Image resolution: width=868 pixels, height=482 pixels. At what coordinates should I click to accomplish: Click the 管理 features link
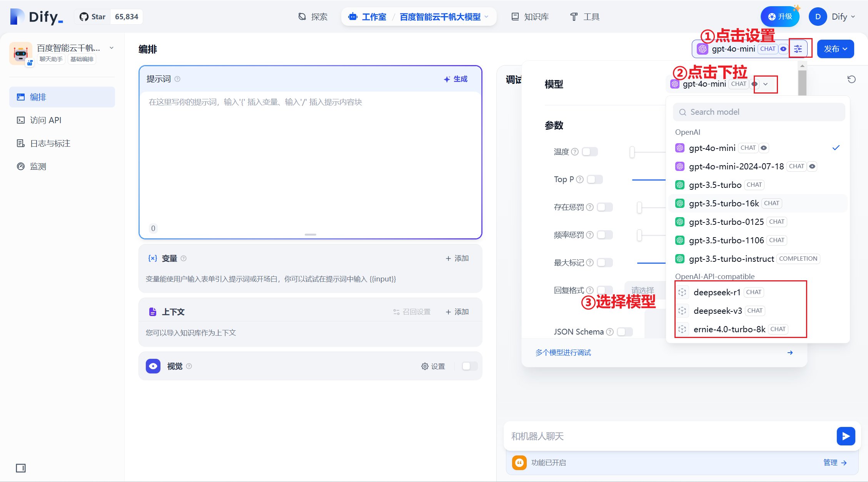point(835,462)
